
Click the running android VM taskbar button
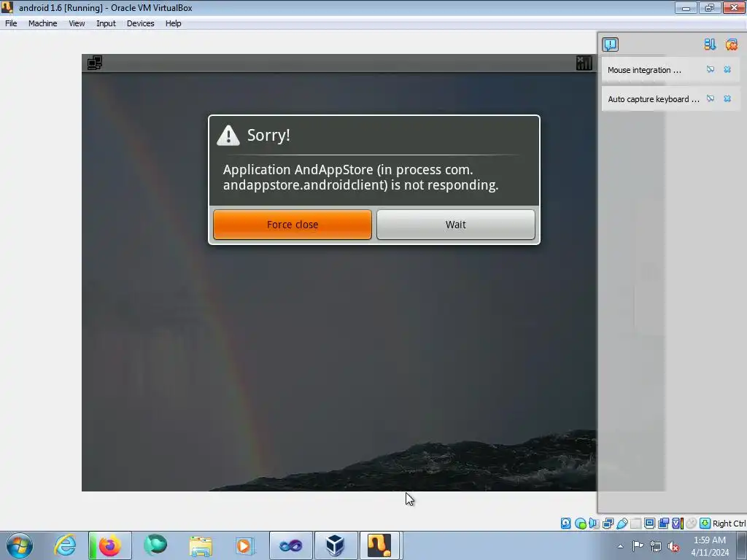(380, 545)
